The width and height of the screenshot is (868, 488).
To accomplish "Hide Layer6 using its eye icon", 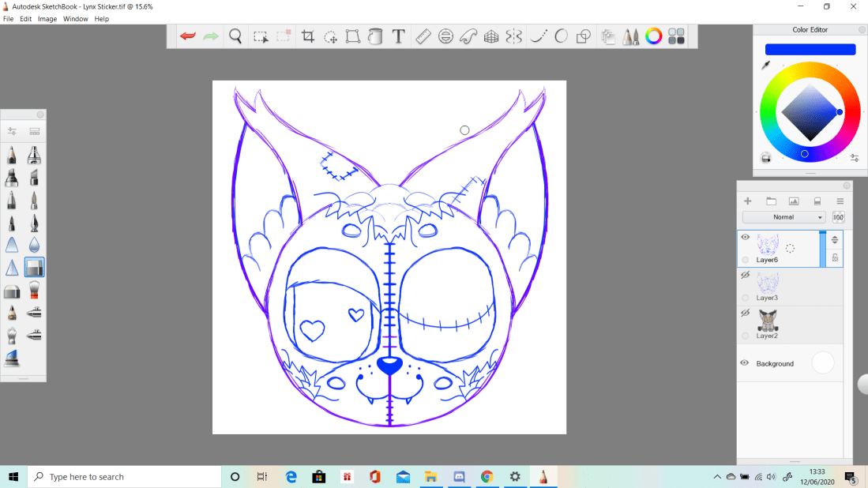I will pos(745,237).
